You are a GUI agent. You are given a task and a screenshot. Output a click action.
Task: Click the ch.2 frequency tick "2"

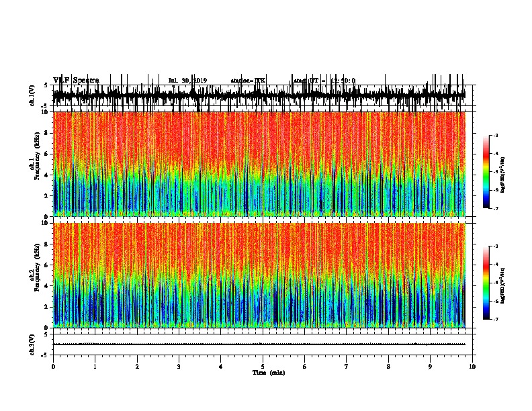[x=47, y=307]
